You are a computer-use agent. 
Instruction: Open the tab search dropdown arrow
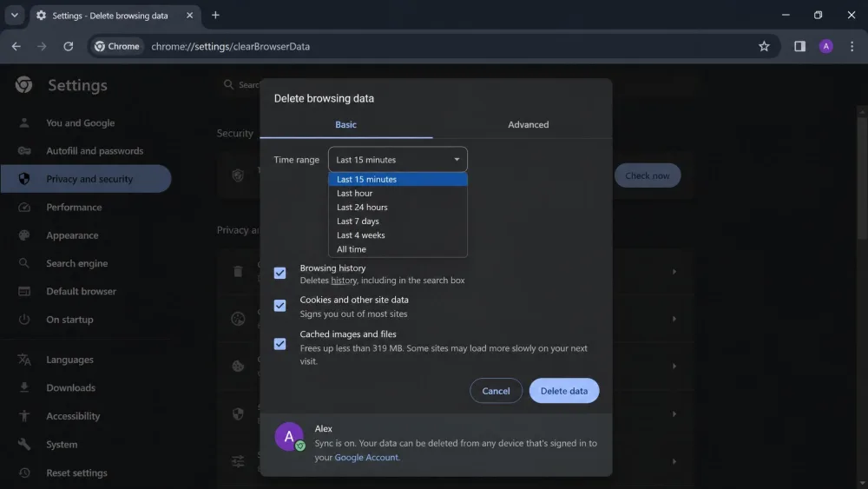point(15,15)
